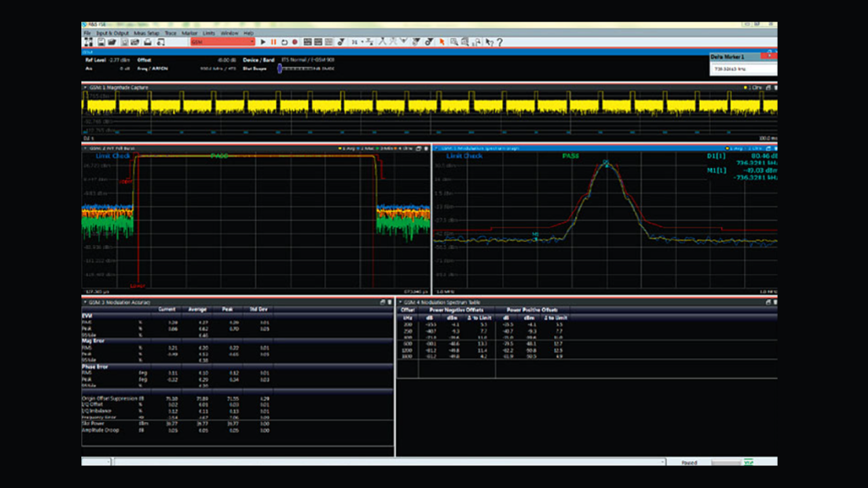Screen dimensions: 868x488
Task: Open the Help menu
Action: point(249,33)
